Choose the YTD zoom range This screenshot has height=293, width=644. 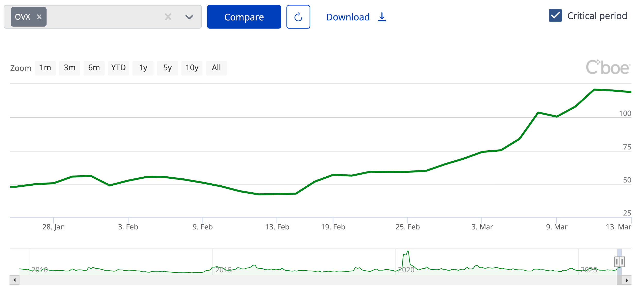(x=118, y=68)
